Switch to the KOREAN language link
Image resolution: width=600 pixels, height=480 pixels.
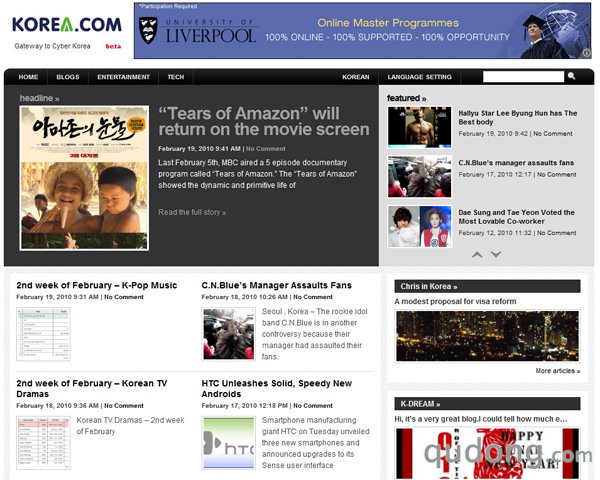355,77
